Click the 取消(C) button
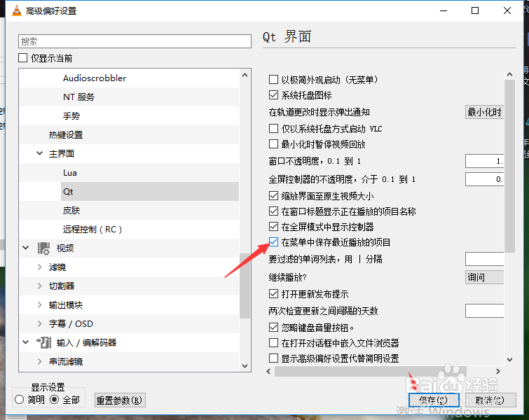 point(490,400)
